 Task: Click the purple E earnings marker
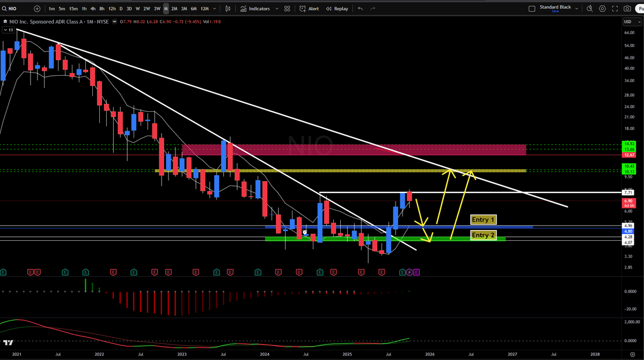tap(416, 272)
